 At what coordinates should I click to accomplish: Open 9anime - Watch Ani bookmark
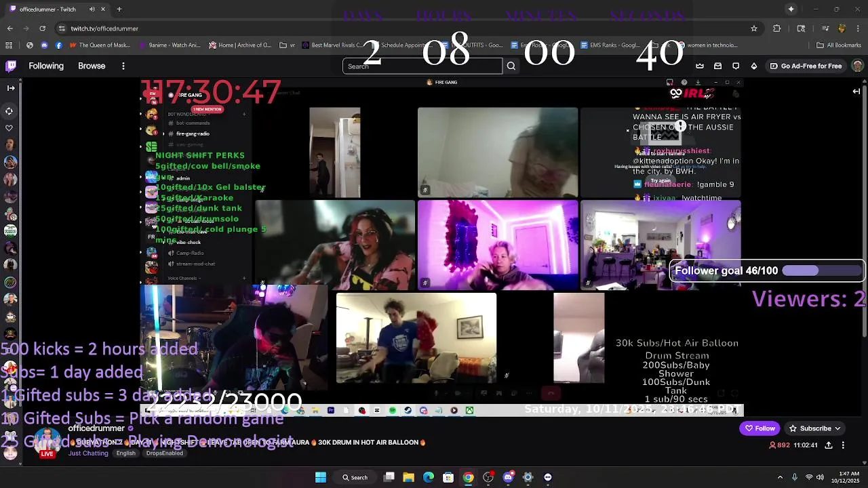170,45
